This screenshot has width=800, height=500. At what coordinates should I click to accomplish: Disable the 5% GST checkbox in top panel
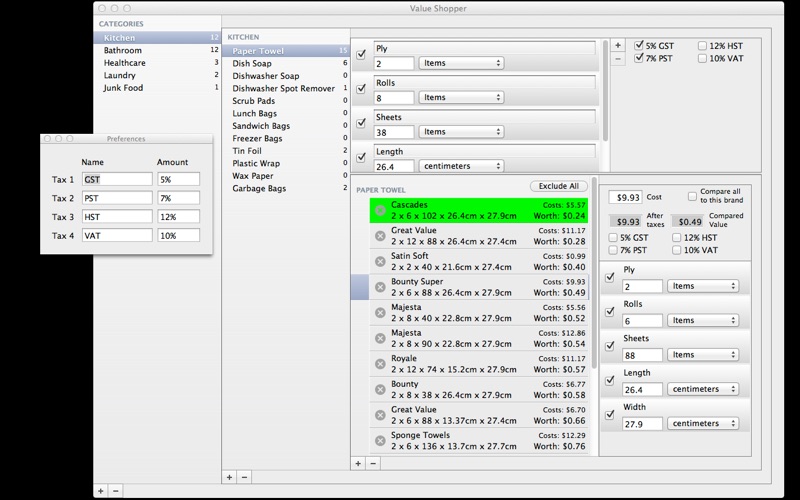(639, 45)
